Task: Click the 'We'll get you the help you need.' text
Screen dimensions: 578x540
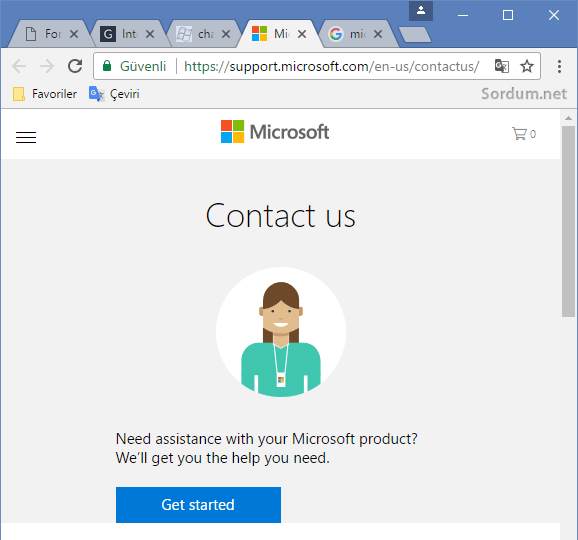Action: pyautogui.click(x=223, y=458)
